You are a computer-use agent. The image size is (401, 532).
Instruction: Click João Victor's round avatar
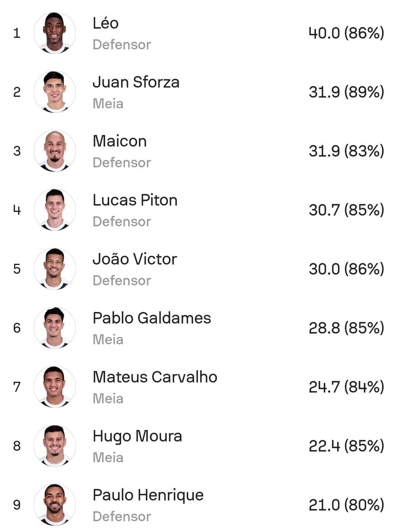pos(55,269)
